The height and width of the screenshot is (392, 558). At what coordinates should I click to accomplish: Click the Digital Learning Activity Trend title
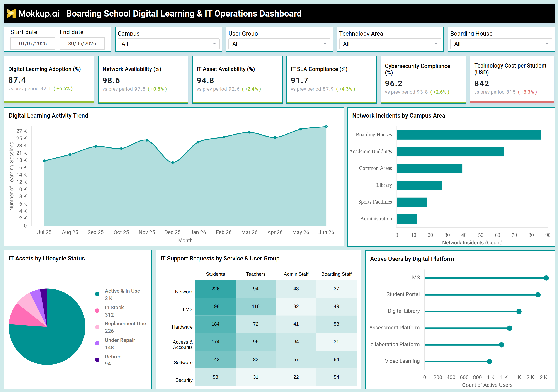48,116
